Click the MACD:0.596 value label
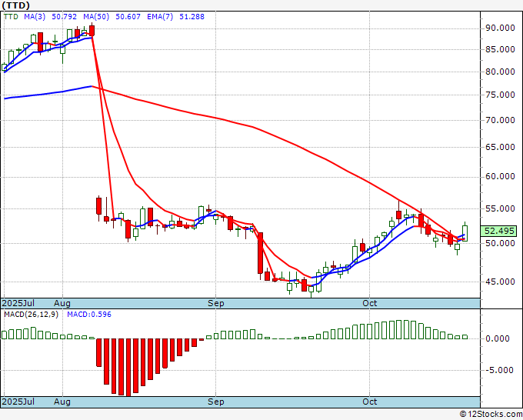 coord(89,315)
